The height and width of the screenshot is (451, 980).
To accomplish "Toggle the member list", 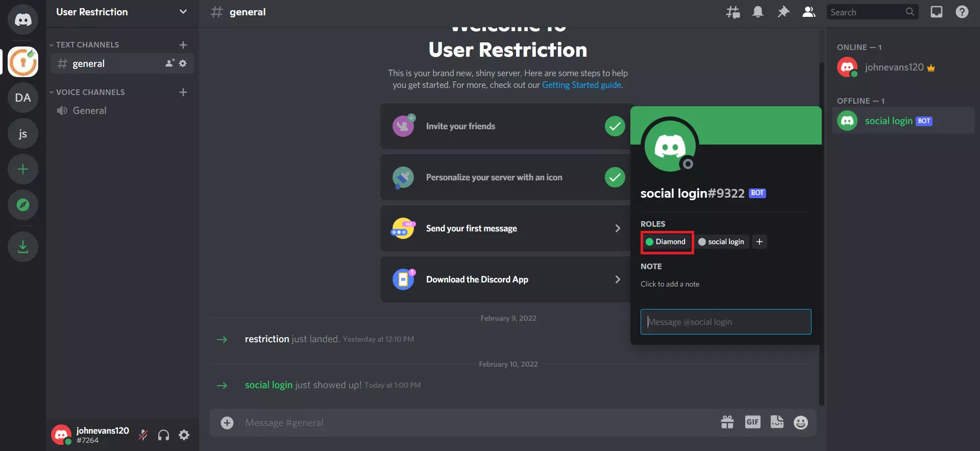I will pyautogui.click(x=808, y=12).
